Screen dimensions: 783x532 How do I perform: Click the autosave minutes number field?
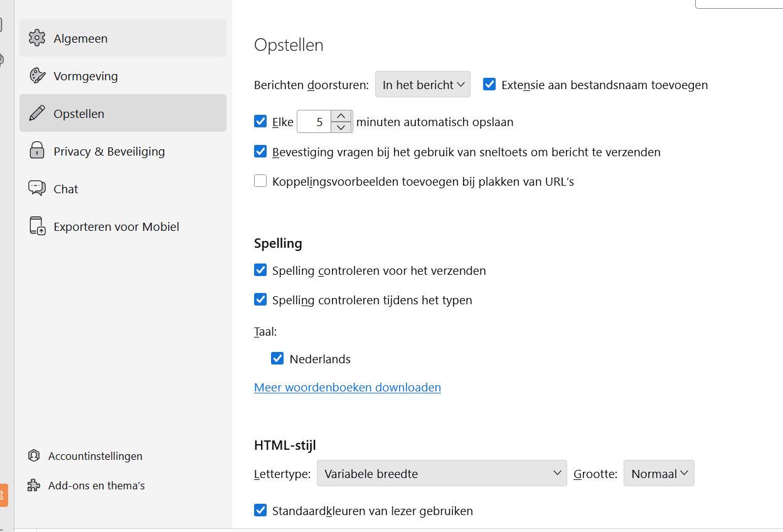pos(314,122)
